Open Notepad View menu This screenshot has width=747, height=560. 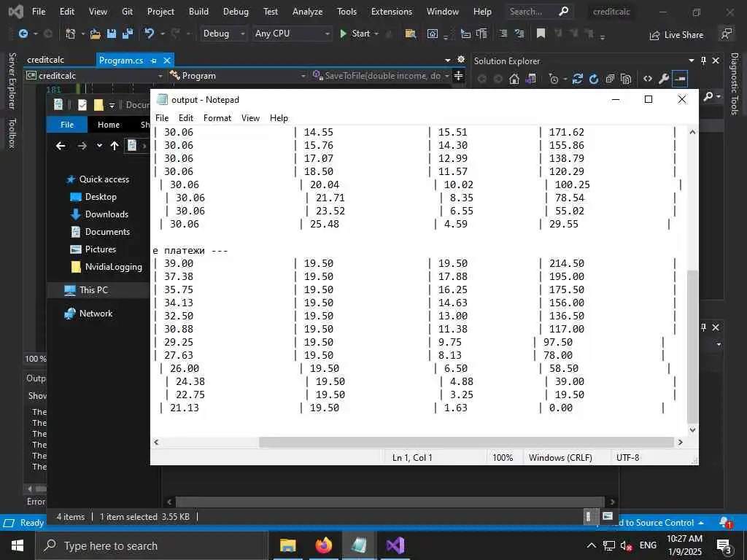point(250,118)
